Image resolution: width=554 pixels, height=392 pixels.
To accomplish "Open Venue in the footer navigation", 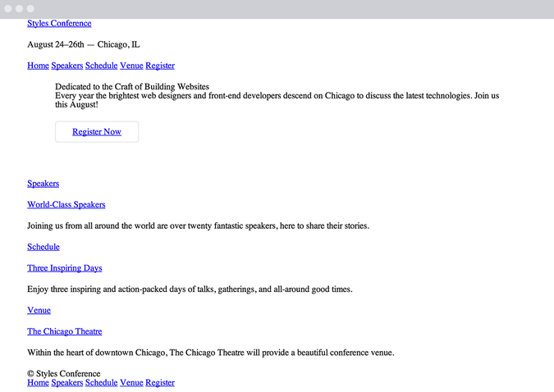I will click(x=131, y=383).
